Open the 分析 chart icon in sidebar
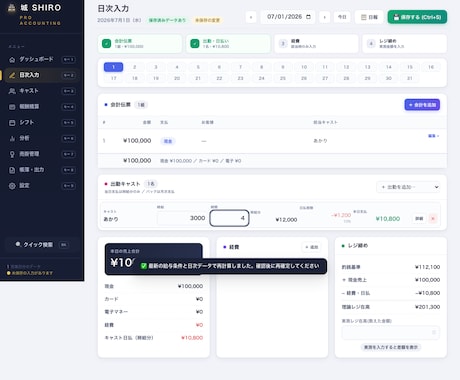This screenshot has width=460, height=380. pos(12,138)
